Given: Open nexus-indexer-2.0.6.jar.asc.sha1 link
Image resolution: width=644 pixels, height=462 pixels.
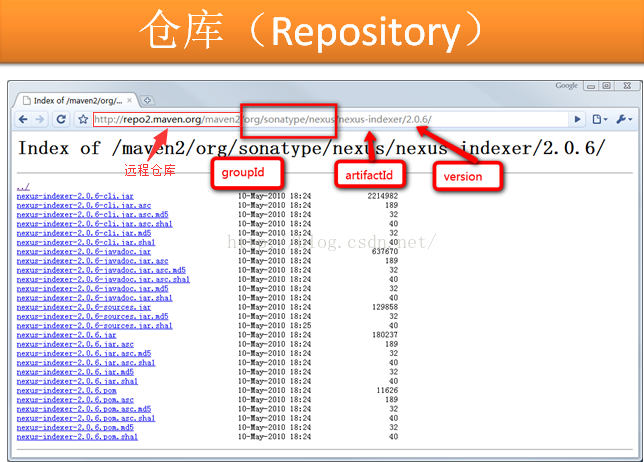Looking at the screenshot, I should point(86,363).
